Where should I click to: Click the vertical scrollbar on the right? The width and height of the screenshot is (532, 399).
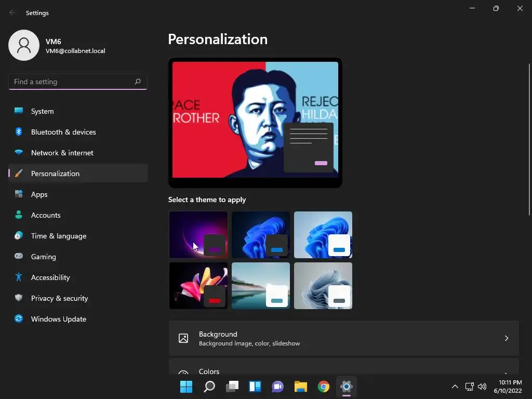[529, 139]
